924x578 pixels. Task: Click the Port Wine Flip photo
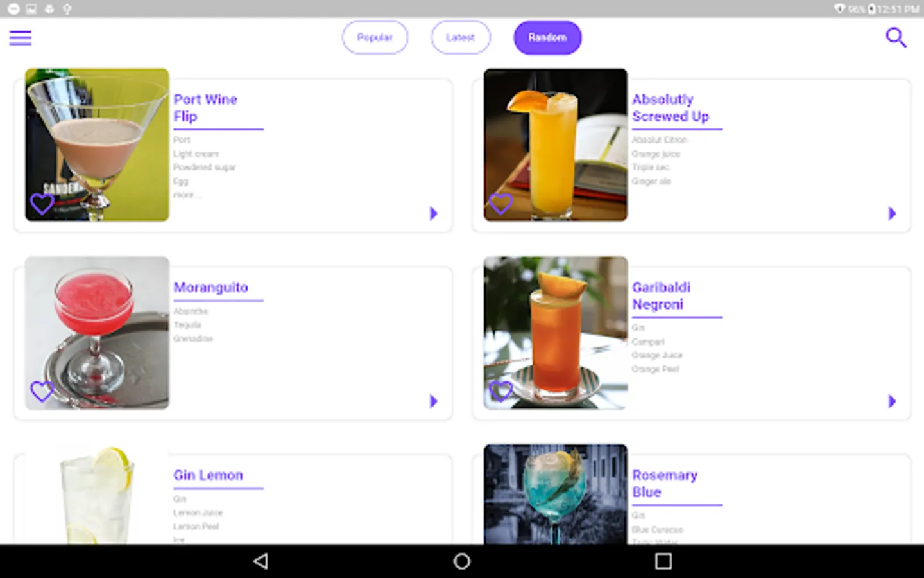[97, 144]
